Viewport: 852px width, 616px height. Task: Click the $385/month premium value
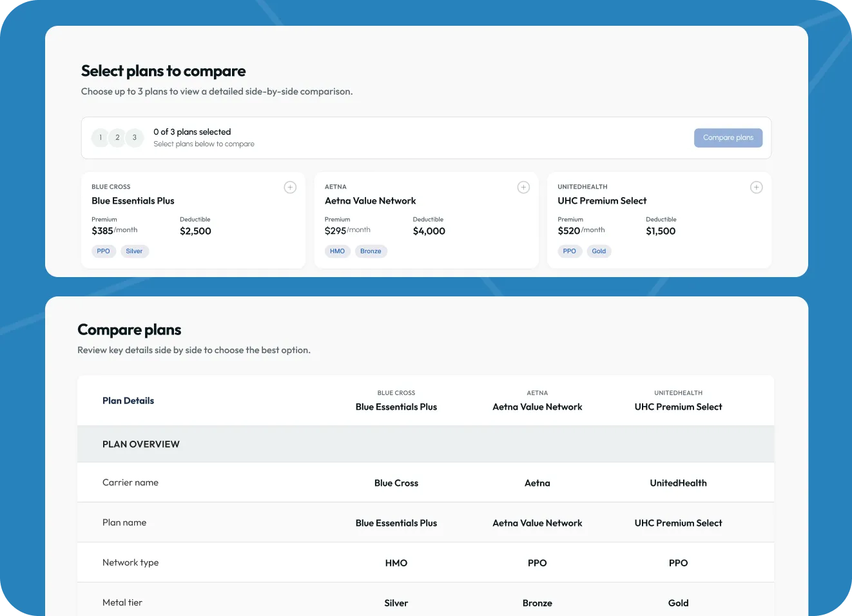pyautogui.click(x=115, y=231)
